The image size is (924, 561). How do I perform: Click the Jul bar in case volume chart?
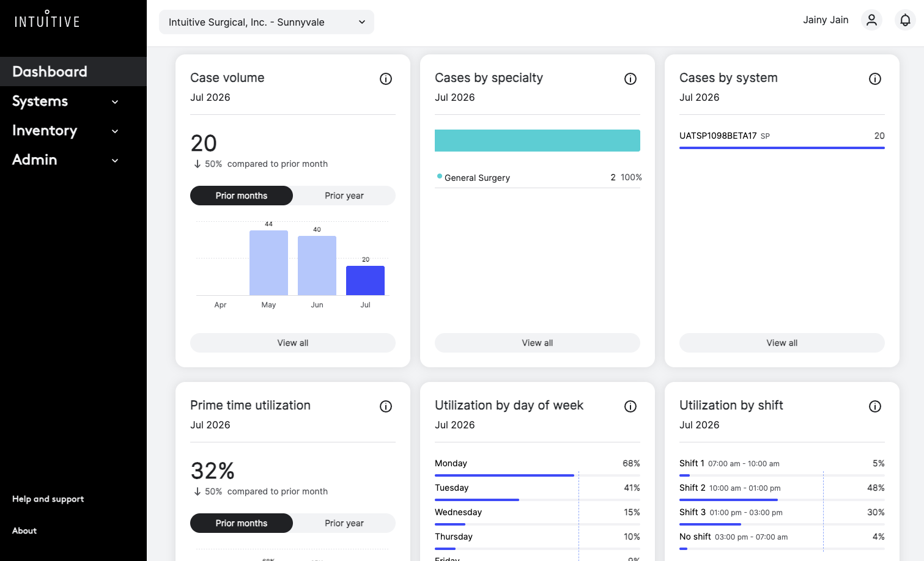click(x=365, y=280)
